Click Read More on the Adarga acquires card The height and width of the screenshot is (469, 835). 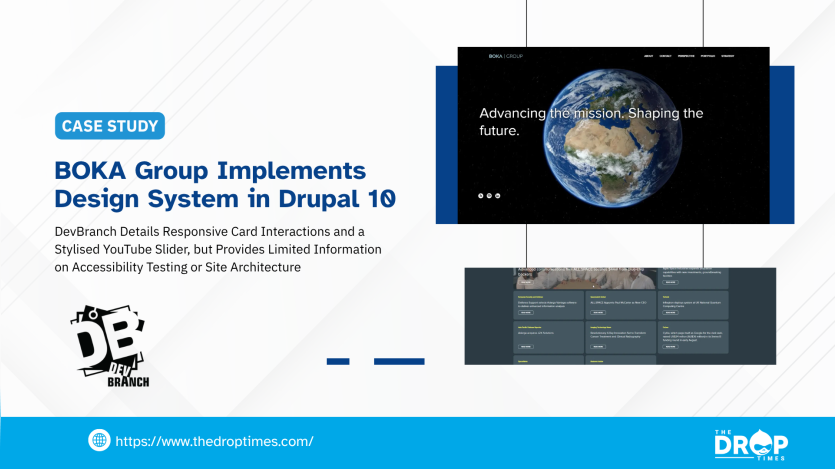click(x=526, y=347)
